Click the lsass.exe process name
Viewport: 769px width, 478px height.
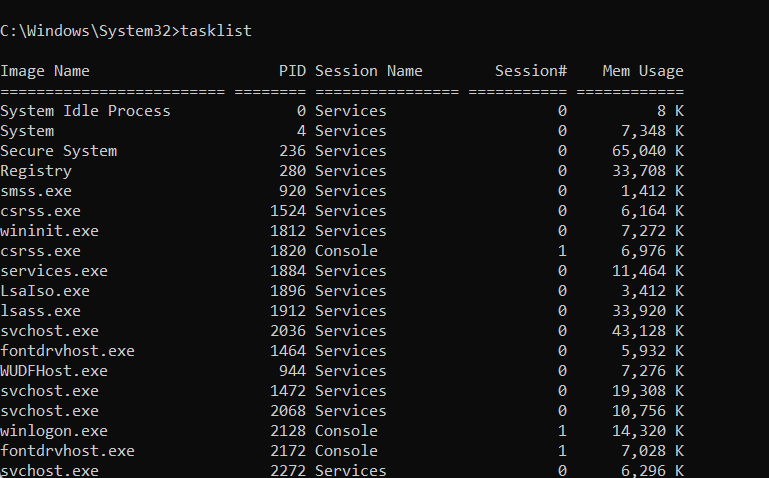[40, 311]
